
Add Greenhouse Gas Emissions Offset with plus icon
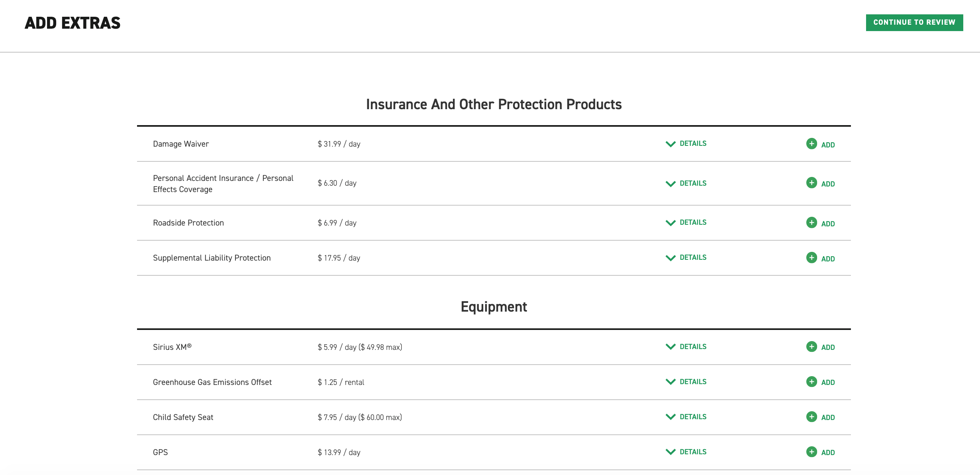tap(813, 382)
